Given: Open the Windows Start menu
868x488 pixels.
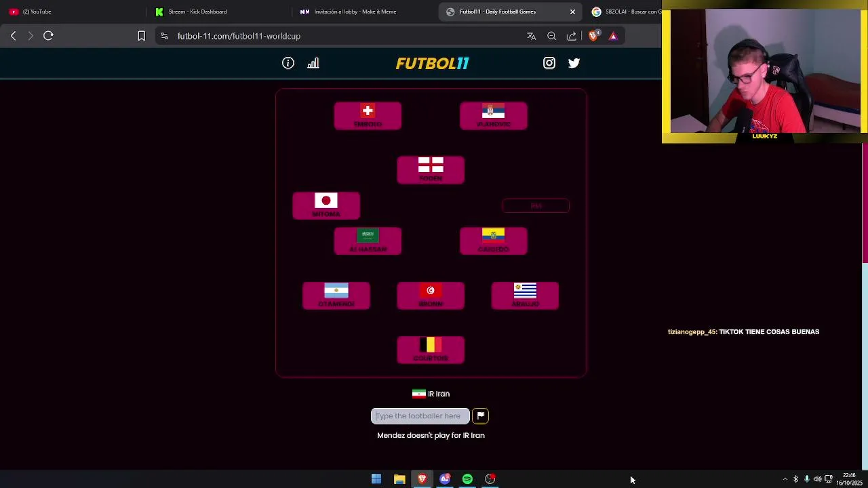Looking at the screenshot, I should tap(376, 479).
